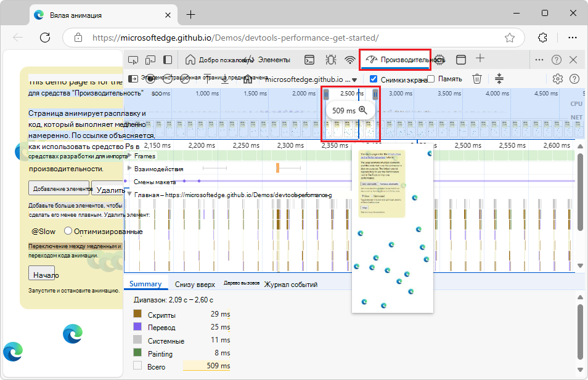The width and height of the screenshot is (588, 380).
Task: Open the Console tool icon
Action: (311, 60)
